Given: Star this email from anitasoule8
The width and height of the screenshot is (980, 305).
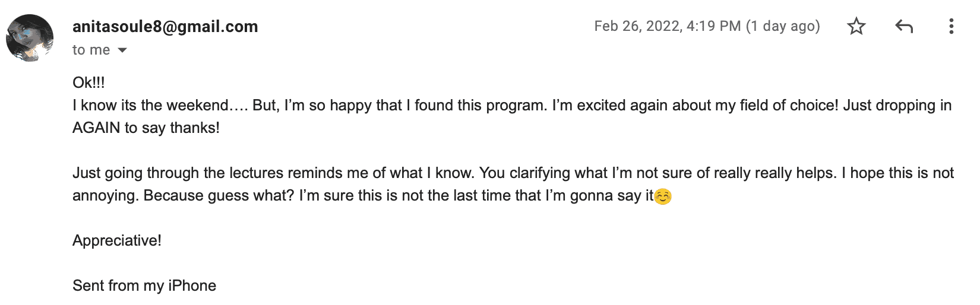Looking at the screenshot, I should pyautogui.click(x=856, y=26).
